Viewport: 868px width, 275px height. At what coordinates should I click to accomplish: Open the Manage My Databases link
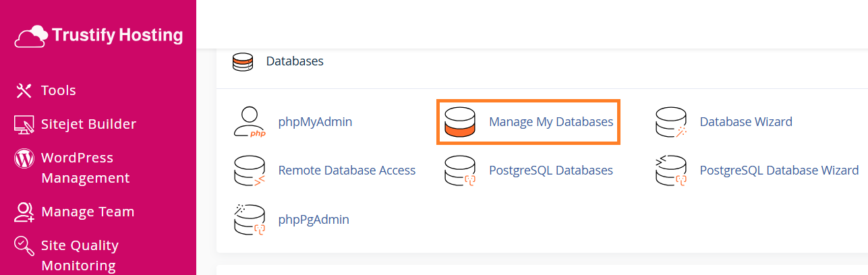point(551,122)
